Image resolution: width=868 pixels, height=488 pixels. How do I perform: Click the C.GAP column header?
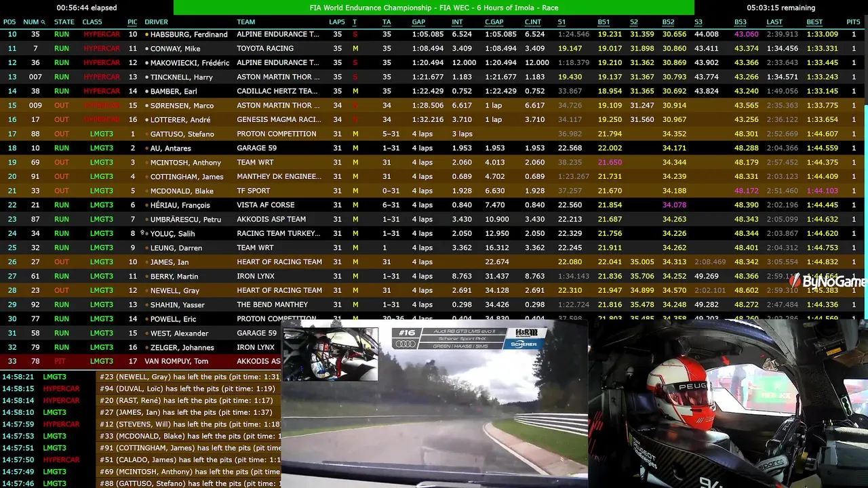click(x=494, y=22)
